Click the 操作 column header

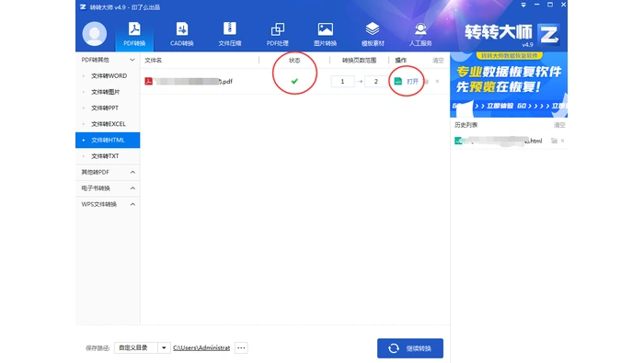point(400,61)
